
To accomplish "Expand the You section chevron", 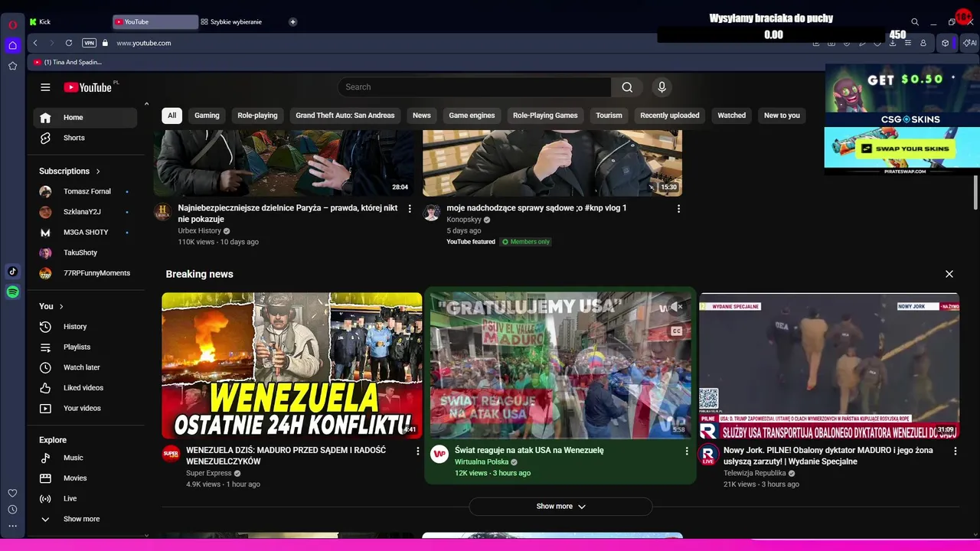I will 61,306.
